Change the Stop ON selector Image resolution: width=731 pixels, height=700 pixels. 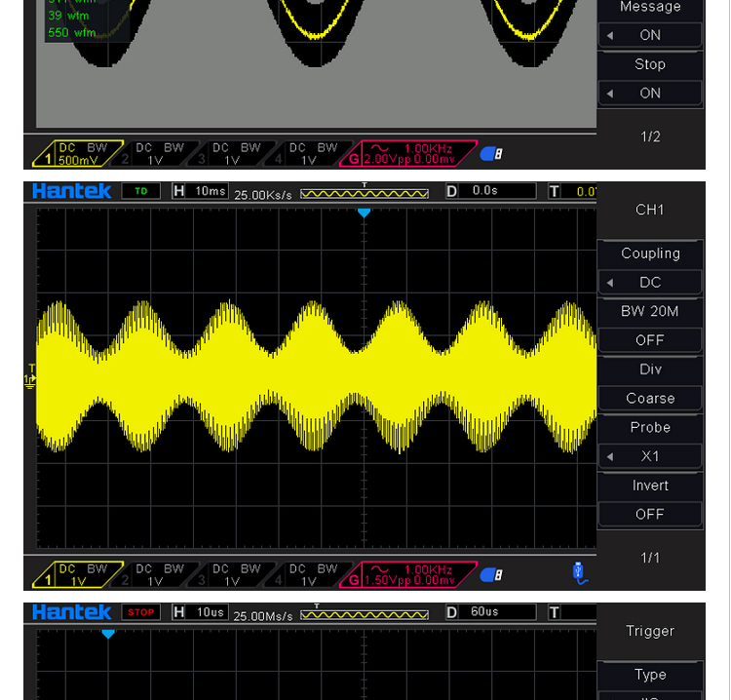click(x=650, y=94)
